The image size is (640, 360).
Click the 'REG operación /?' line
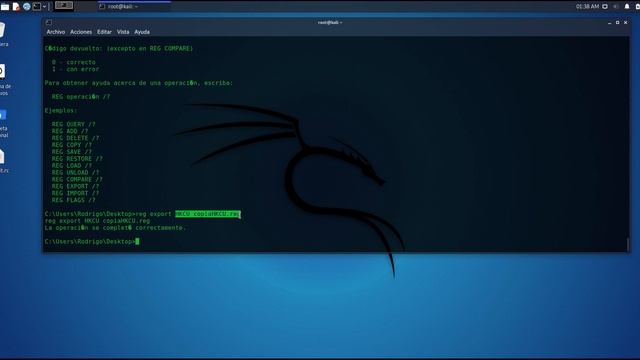point(81,97)
